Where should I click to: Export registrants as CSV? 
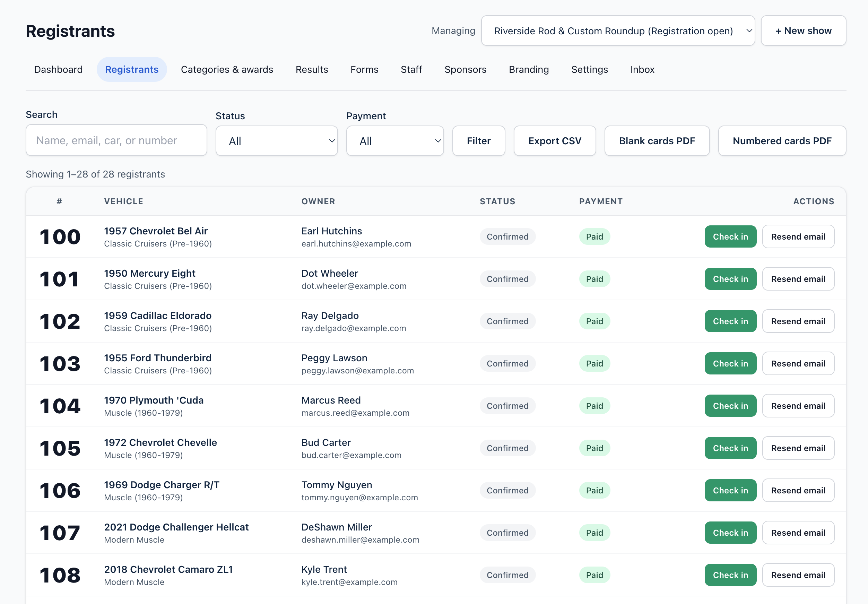click(x=555, y=141)
